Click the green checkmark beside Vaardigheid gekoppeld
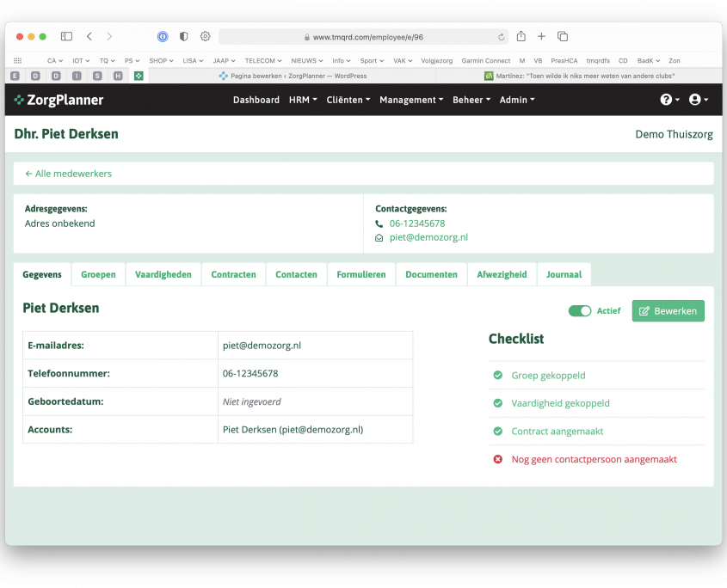 pyautogui.click(x=497, y=402)
